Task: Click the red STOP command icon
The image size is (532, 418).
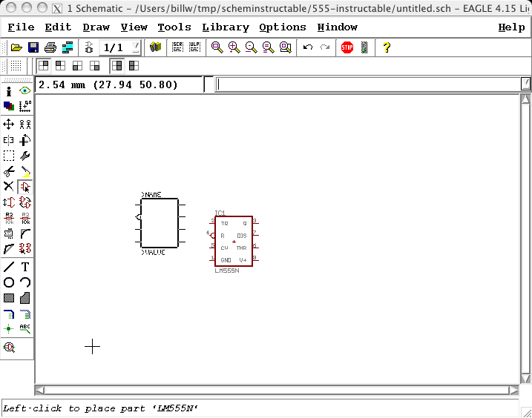Action: tap(347, 47)
